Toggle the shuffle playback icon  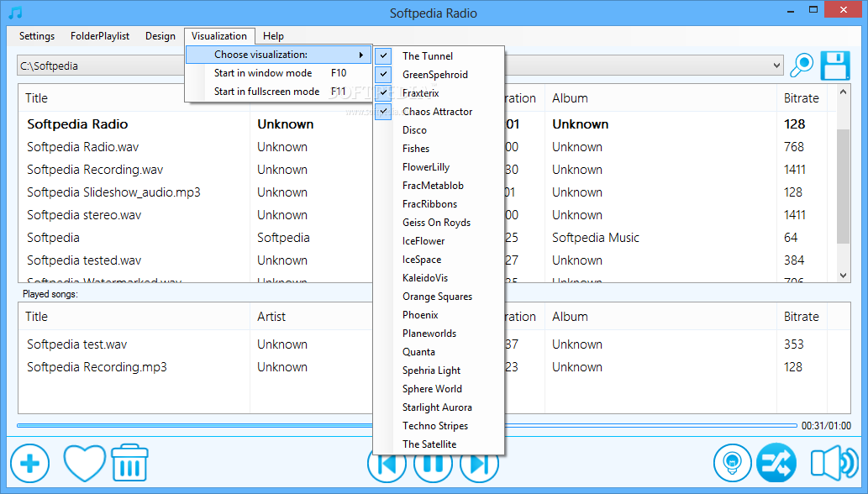tap(776, 463)
